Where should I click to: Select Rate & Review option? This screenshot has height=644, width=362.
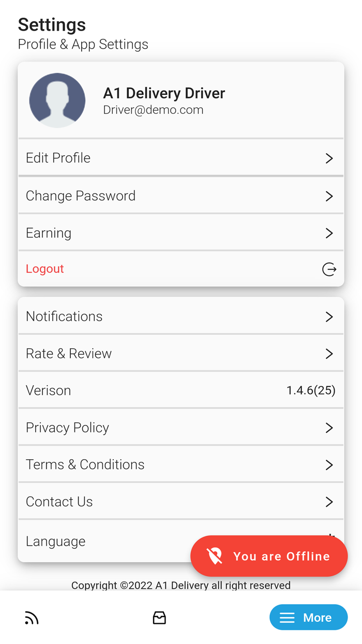click(69, 354)
